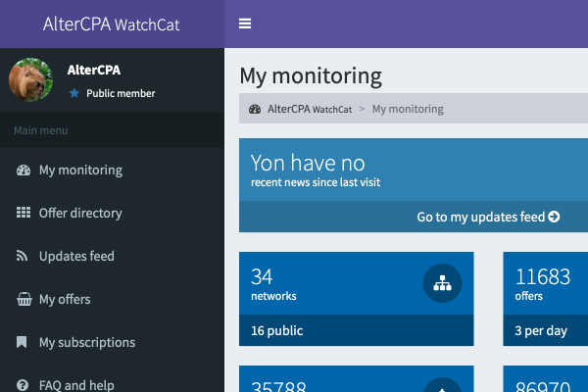Click the dashboard icon beside My monitoring menu
588x392 pixels.
click(x=24, y=171)
